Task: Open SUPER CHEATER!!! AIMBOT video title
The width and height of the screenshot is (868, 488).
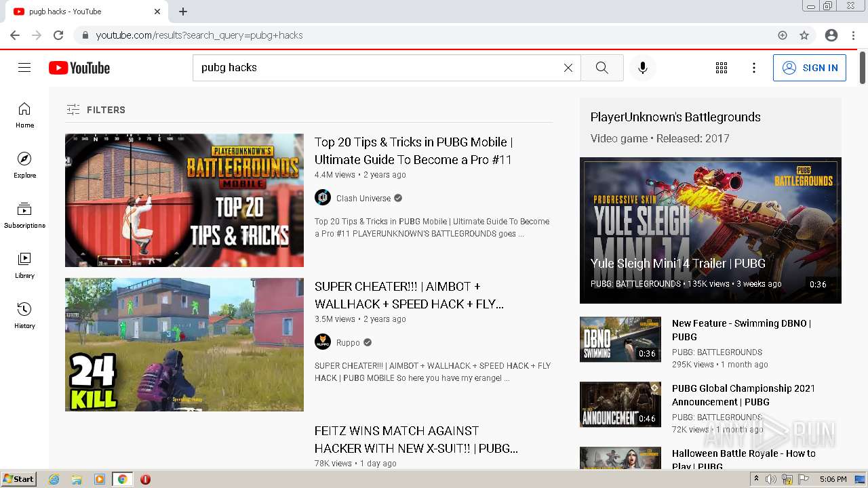Action: coord(409,295)
